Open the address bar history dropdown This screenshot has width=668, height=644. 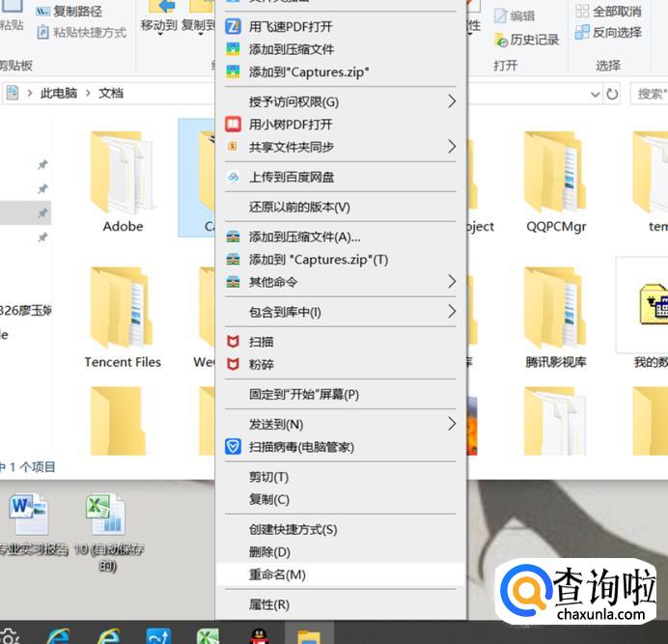tap(596, 95)
